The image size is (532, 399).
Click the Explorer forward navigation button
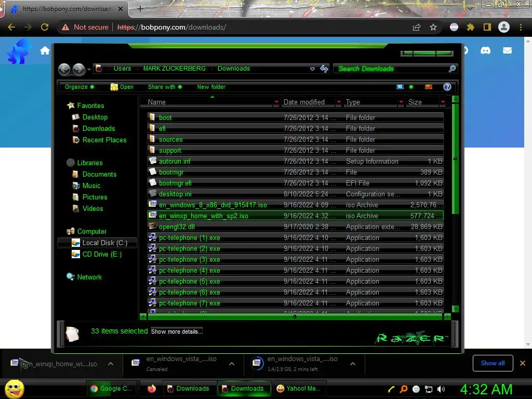coord(79,69)
